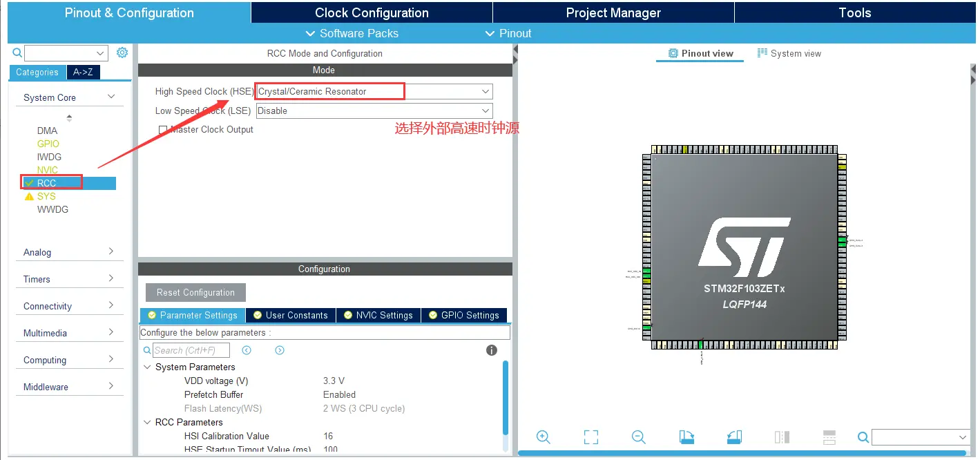Select DMA in System Core list

coord(48,131)
